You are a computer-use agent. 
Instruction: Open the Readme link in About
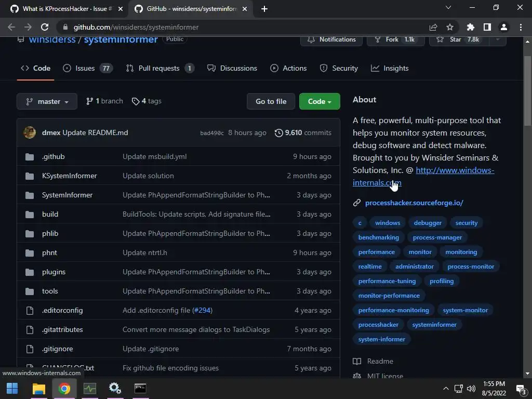pyautogui.click(x=373, y=361)
